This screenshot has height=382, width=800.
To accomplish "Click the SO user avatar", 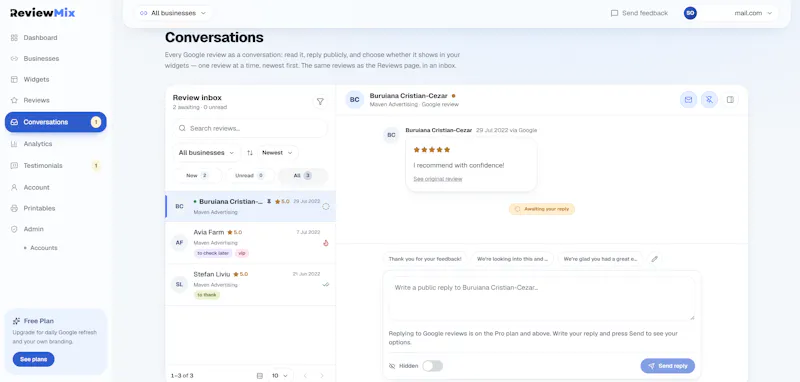I will pyautogui.click(x=690, y=13).
